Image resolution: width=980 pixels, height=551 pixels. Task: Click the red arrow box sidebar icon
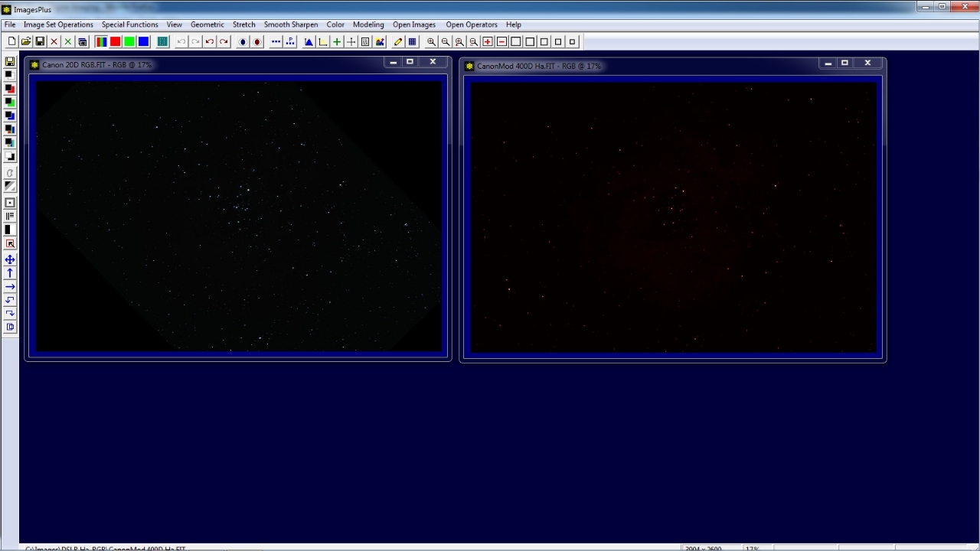[x=10, y=243]
